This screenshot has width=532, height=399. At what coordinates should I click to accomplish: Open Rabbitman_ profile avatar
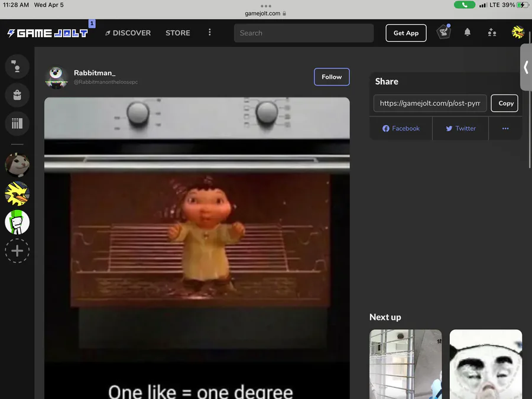point(56,77)
